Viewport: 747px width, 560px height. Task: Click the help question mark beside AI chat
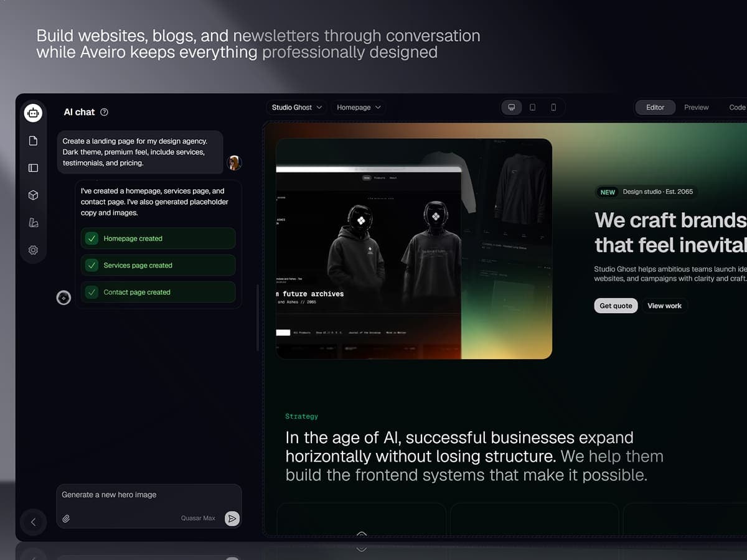click(x=104, y=112)
